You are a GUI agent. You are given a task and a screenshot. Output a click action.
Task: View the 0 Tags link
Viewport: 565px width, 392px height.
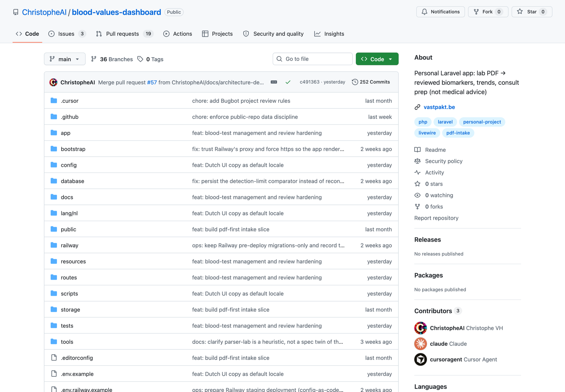point(150,59)
